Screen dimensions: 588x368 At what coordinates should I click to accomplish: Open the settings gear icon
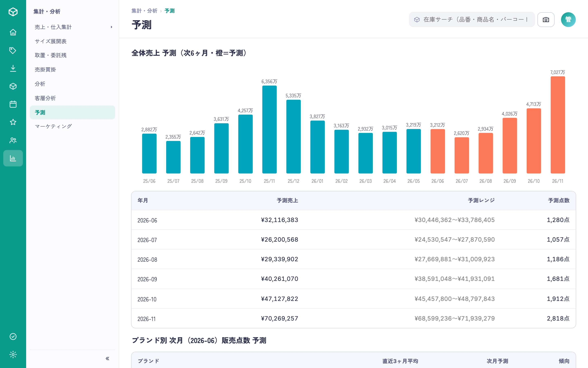(x=13, y=354)
